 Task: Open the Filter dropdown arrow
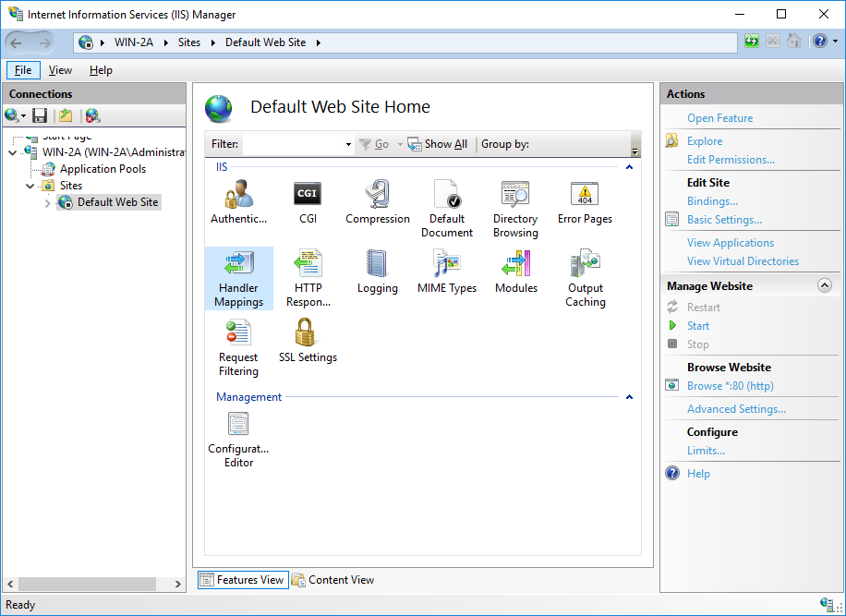tap(348, 145)
